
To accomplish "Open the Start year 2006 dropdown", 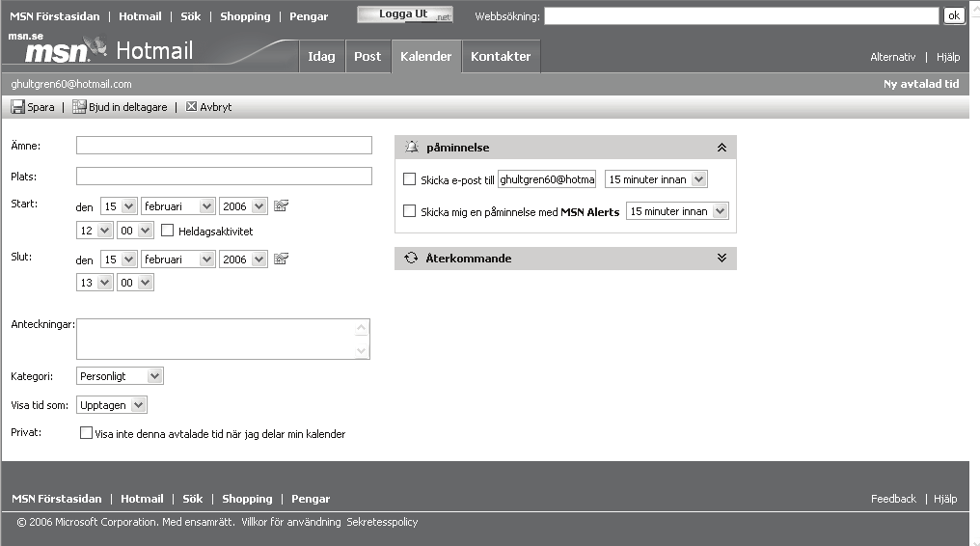I will [x=243, y=206].
